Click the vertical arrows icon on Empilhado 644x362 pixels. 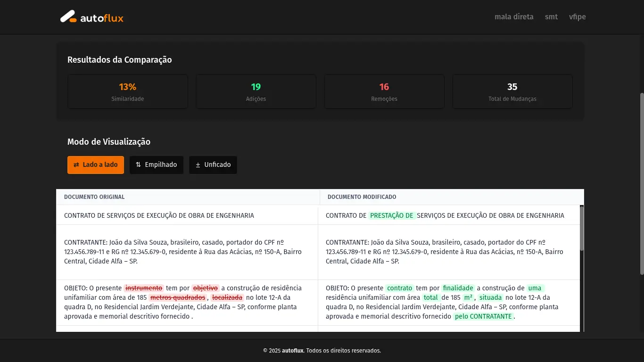[138, 165]
